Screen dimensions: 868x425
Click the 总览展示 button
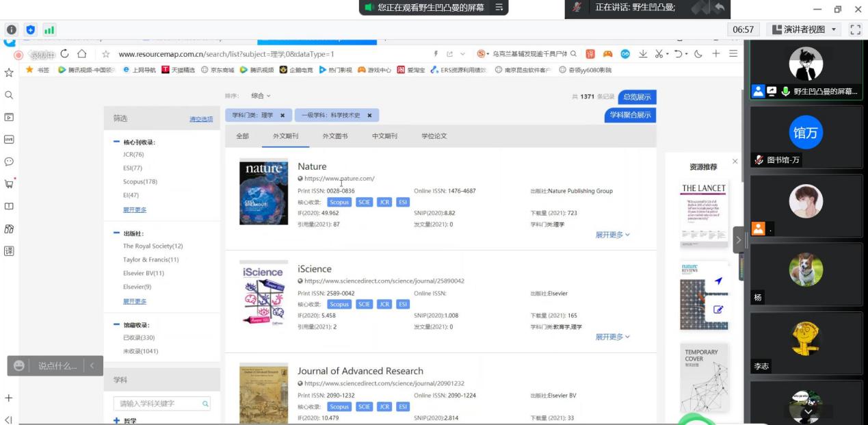636,96
